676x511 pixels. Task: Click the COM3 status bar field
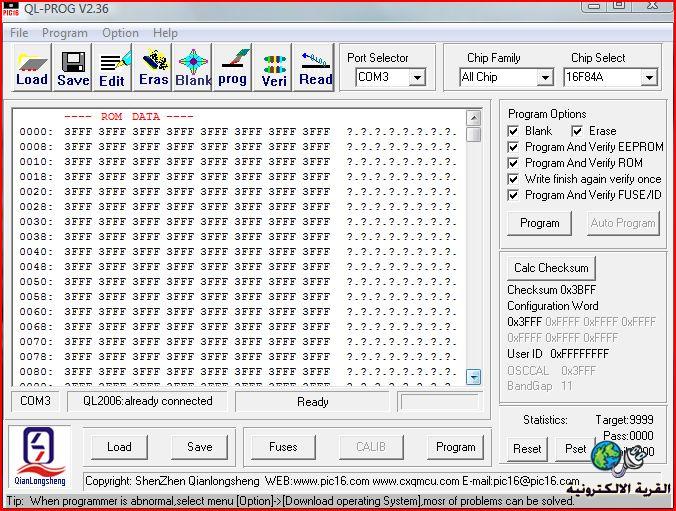click(35, 401)
